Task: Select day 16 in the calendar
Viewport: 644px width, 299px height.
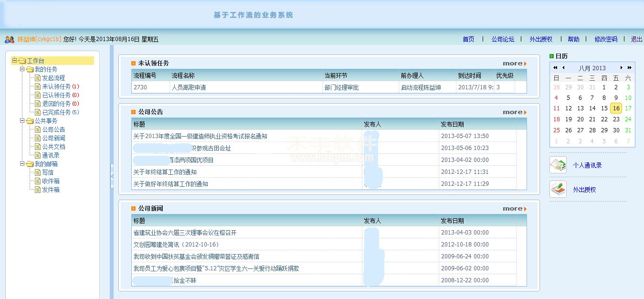Action: click(x=616, y=108)
